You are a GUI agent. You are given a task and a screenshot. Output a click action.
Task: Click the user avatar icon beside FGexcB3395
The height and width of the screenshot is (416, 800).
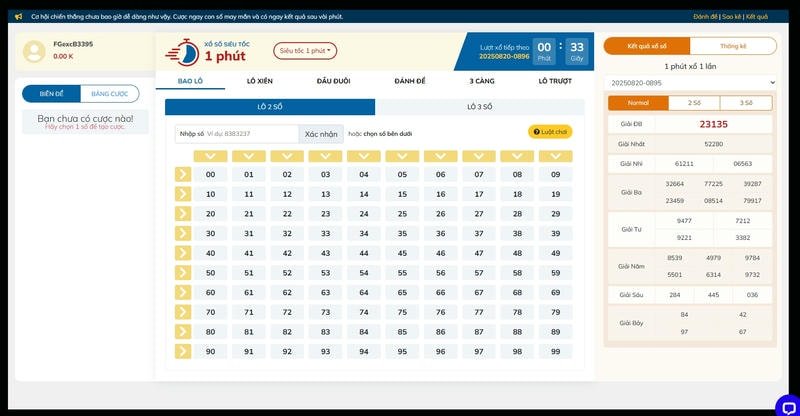point(36,50)
